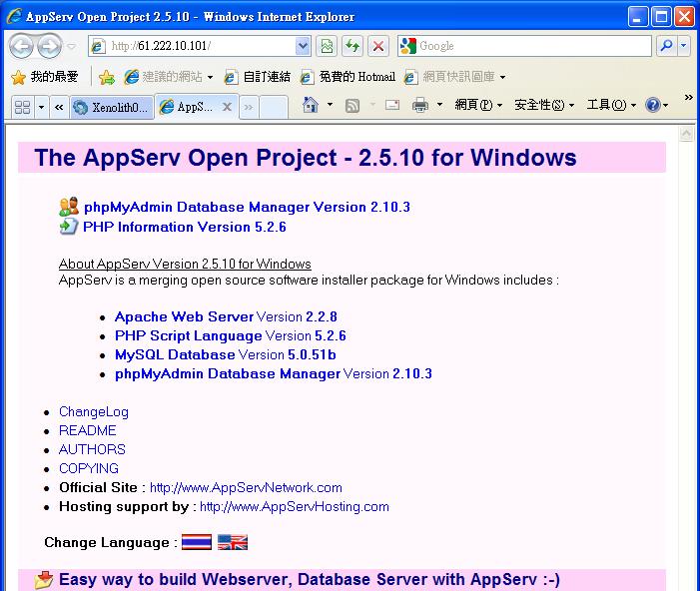Screen dimensions: 700x591
Task: Switch language with the Thai flag
Action: click(197, 542)
